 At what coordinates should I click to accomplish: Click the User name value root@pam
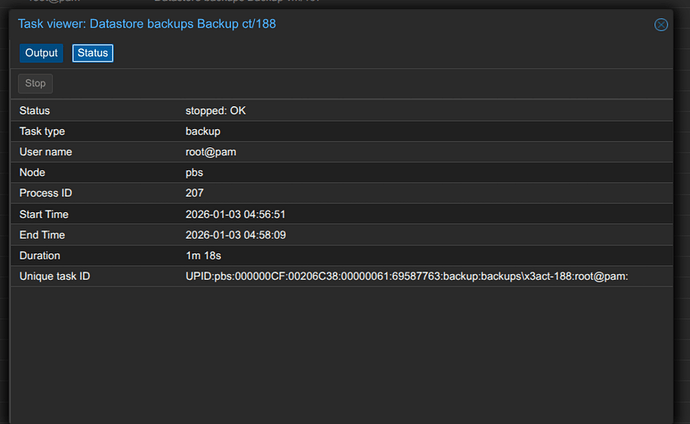tap(210, 152)
